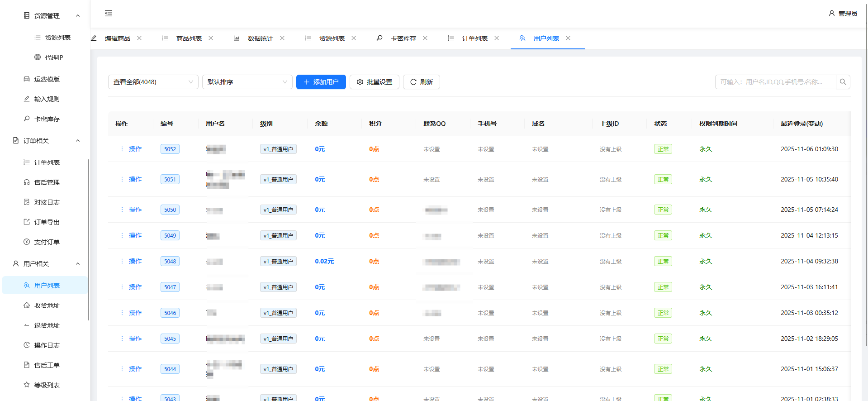Click the administrator user icon
The image size is (868, 401).
[831, 14]
